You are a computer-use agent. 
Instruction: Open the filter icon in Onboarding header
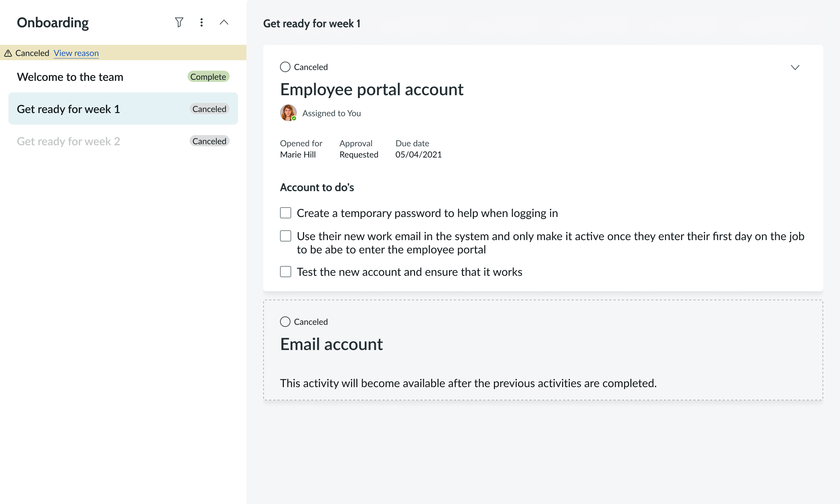coord(179,23)
